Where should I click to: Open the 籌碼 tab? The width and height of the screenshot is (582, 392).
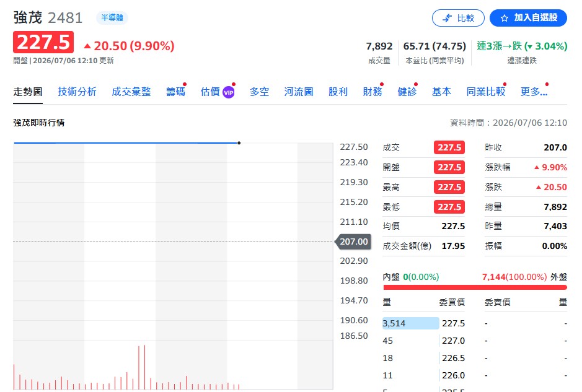pos(175,92)
